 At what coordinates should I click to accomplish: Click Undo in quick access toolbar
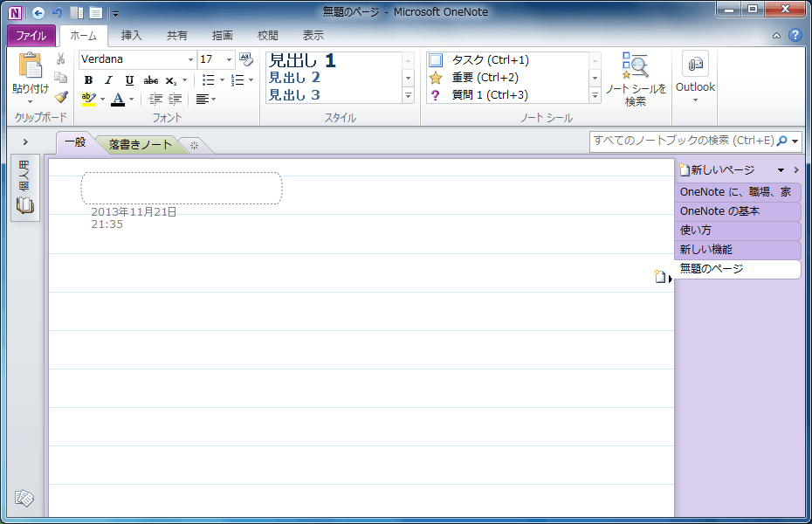pyautogui.click(x=58, y=13)
